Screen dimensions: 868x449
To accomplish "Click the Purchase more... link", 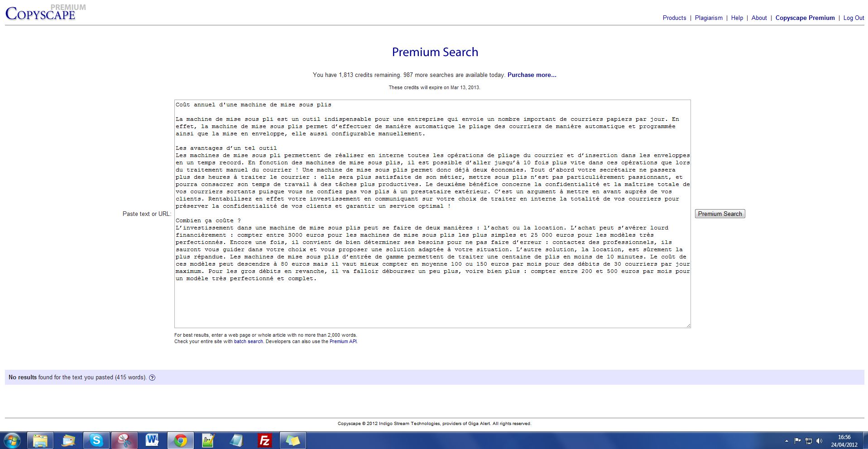I will point(532,75).
